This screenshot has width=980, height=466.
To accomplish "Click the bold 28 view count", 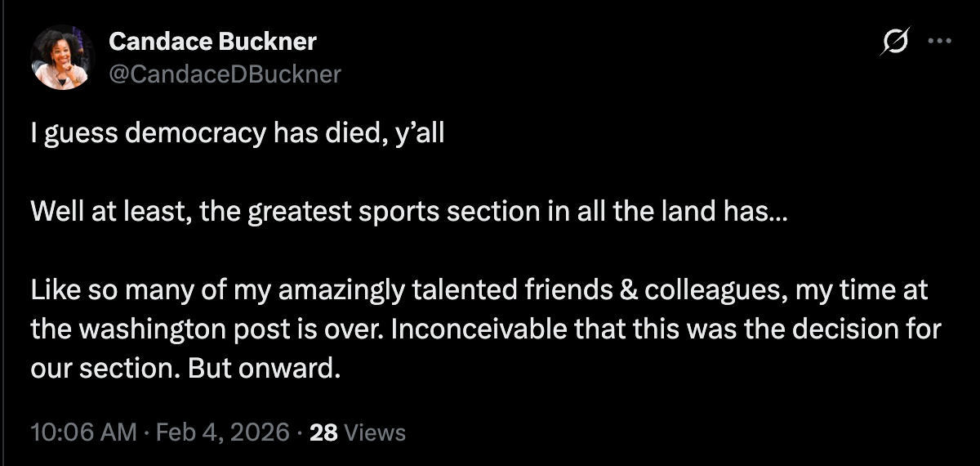I will [324, 432].
